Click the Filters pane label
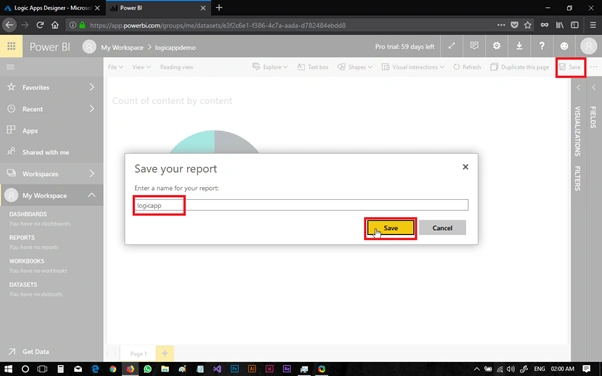 pos(577,178)
